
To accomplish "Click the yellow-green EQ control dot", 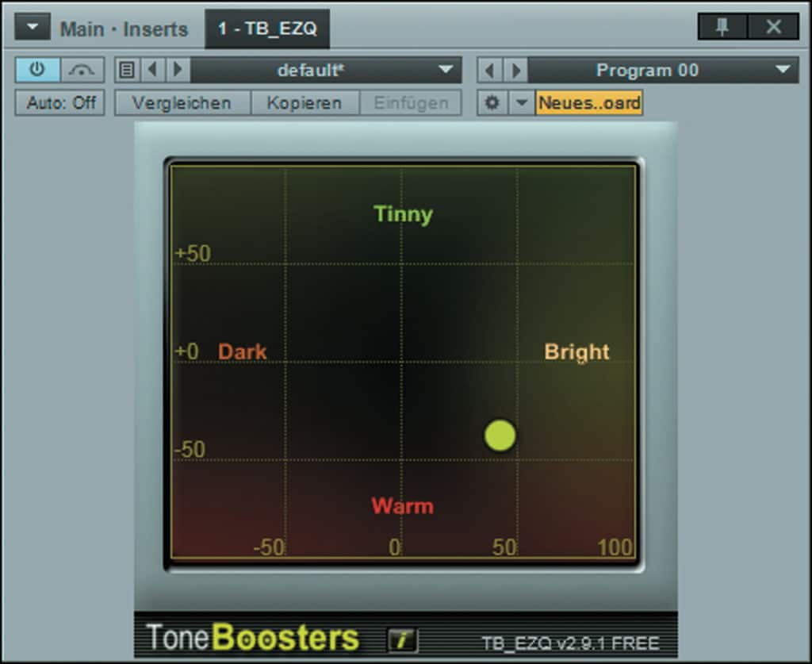I will (x=500, y=435).
